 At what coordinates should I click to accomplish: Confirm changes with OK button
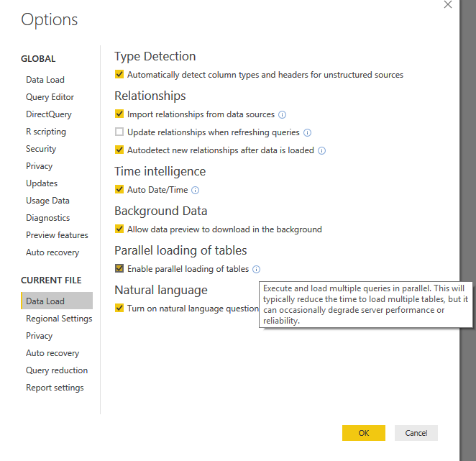coord(364,433)
